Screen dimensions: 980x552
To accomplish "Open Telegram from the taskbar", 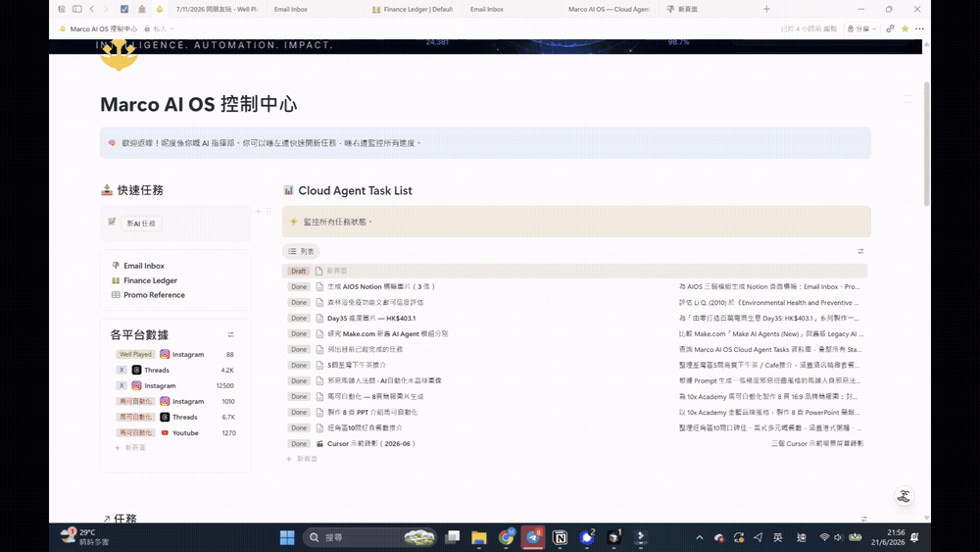I will pyautogui.click(x=533, y=537).
